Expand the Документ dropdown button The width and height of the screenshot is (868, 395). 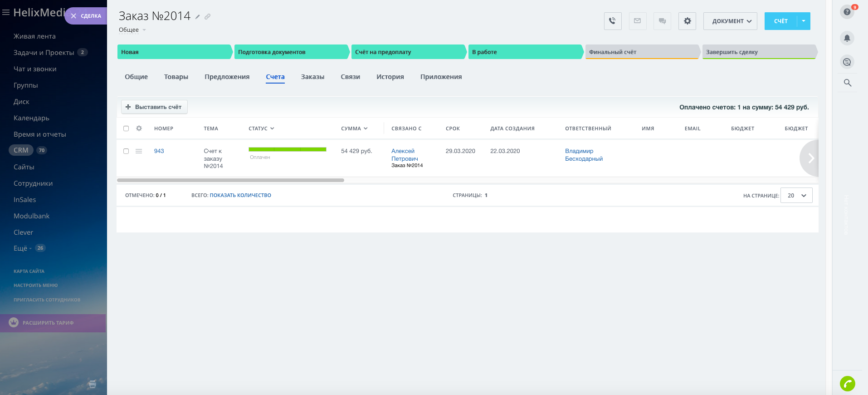pos(730,21)
